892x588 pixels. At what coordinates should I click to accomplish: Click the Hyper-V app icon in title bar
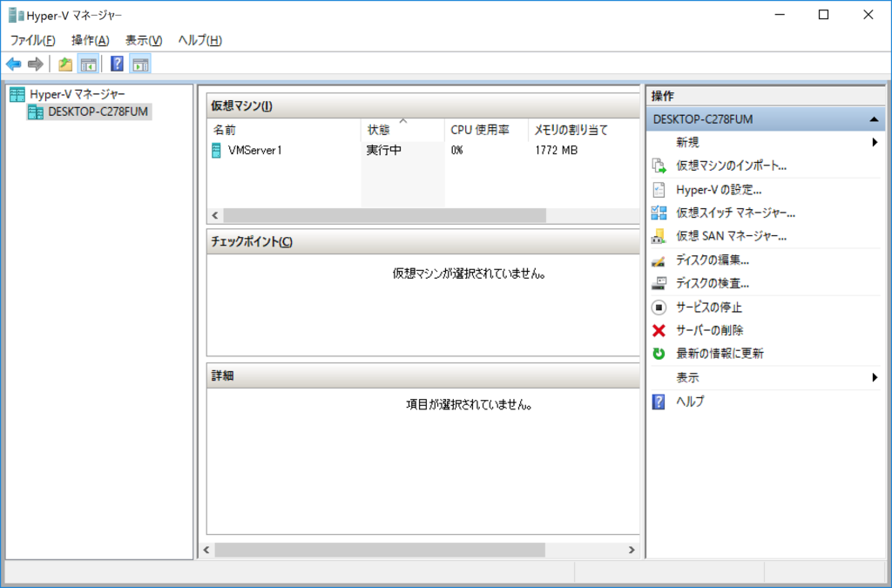[16, 16]
